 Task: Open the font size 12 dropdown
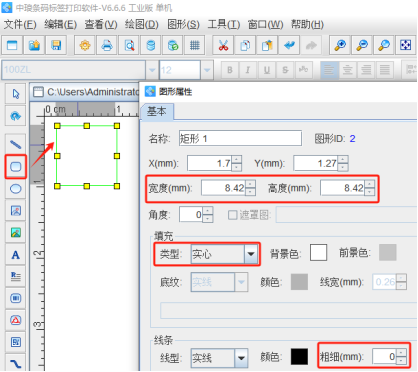click(207, 70)
